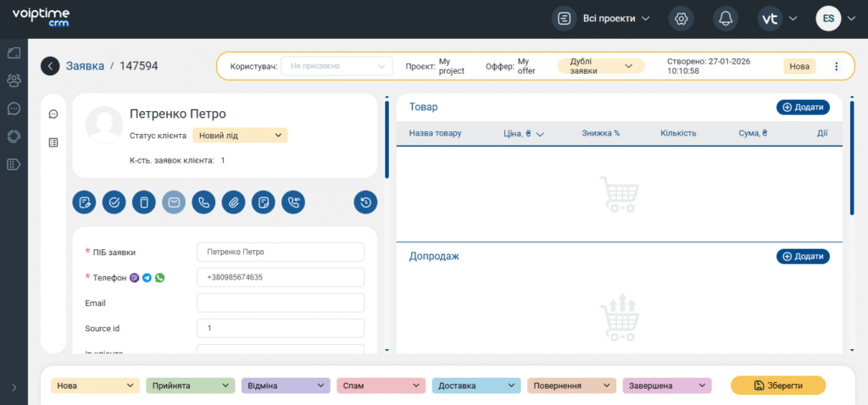Open the vt account menu
868x405 pixels.
click(x=777, y=19)
